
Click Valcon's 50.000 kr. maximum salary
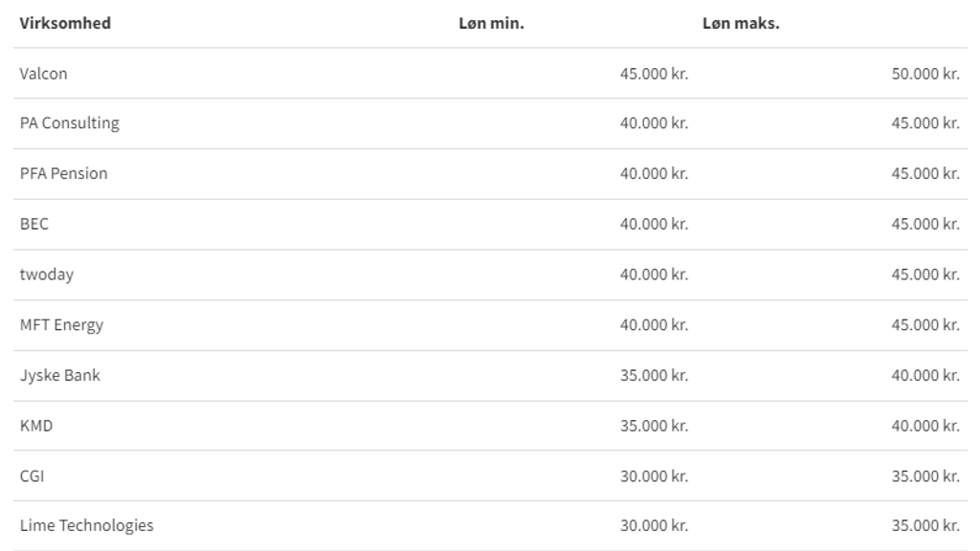[925, 74]
